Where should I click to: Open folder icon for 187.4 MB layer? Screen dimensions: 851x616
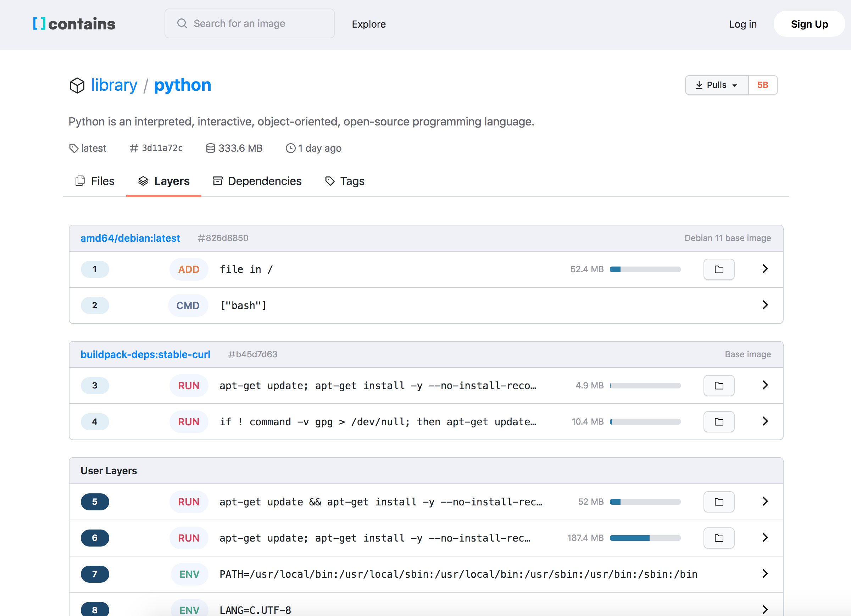coord(718,538)
